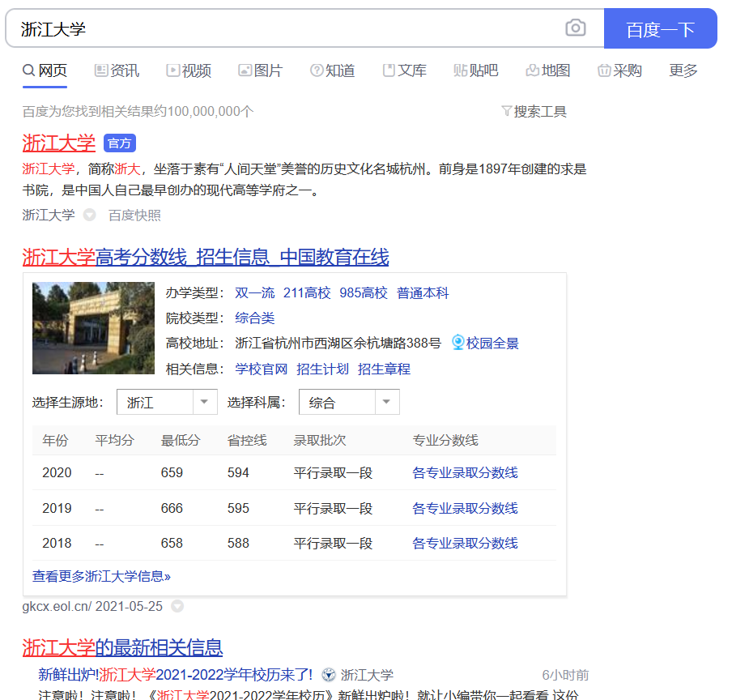Open the 学校官网 link
The height and width of the screenshot is (700, 732).
click(262, 369)
